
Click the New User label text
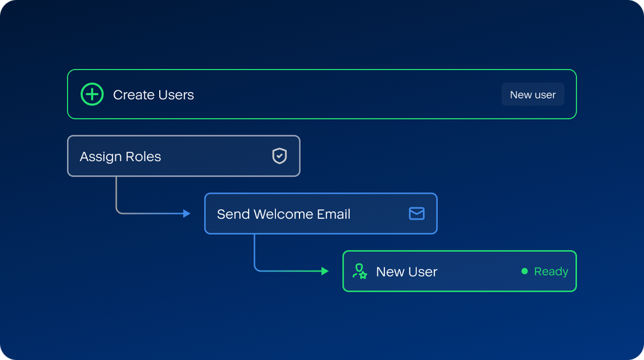click(x=406, y=272)
